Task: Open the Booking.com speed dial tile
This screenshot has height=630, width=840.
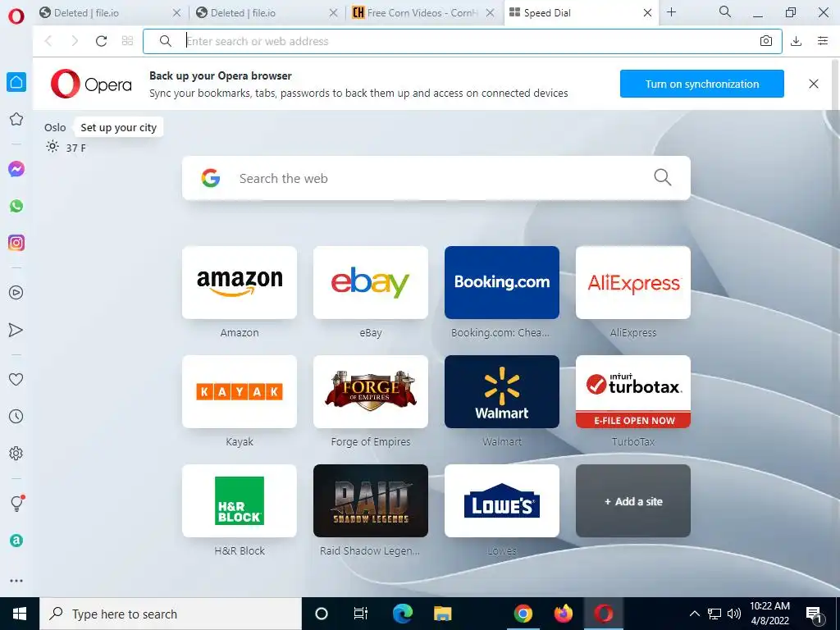Action: coord(502,282)
